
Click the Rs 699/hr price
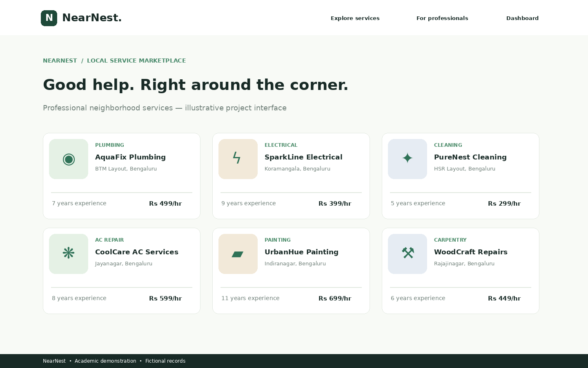(x=335, y=298)
